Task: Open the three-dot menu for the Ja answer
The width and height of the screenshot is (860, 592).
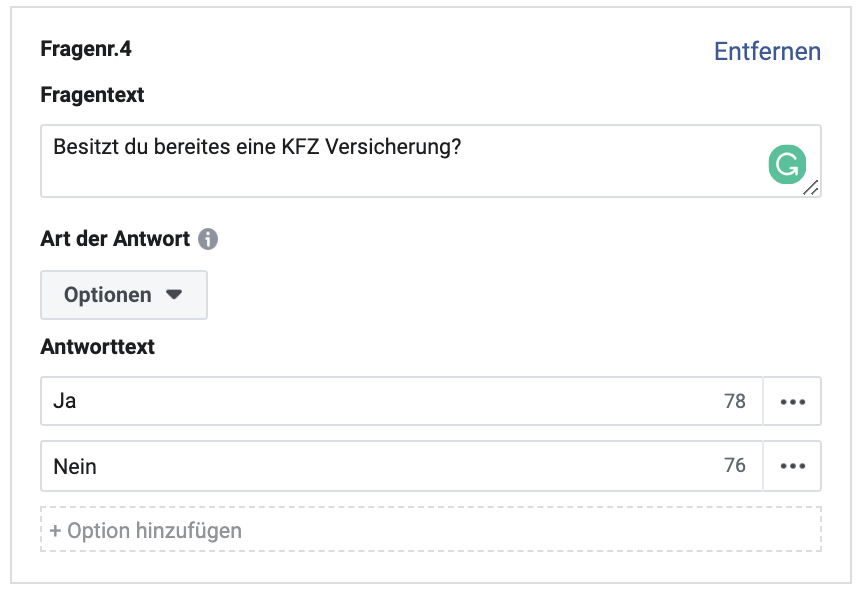Action: pyautogui.click(x=793, y=402)
